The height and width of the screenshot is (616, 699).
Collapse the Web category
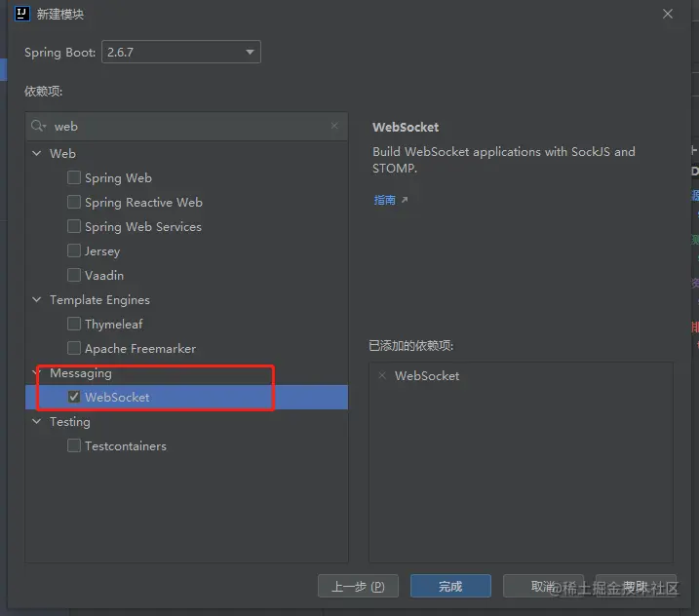(x=36, y=153)
